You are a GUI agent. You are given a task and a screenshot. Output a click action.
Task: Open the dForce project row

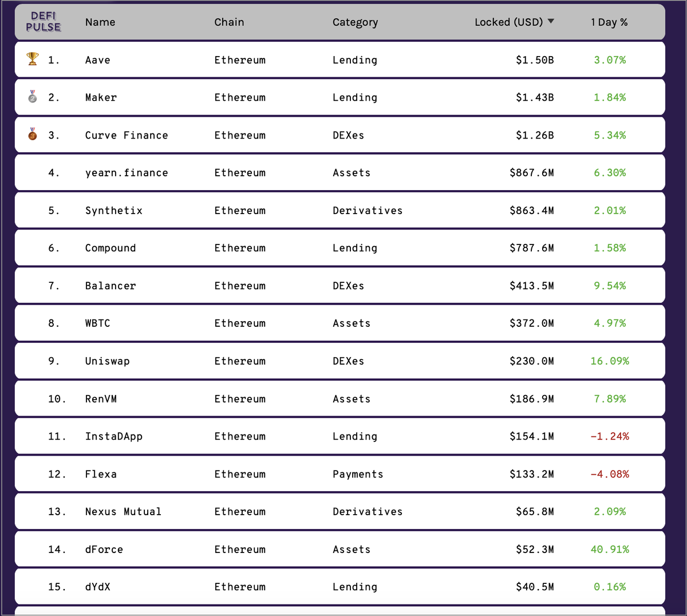340,549
